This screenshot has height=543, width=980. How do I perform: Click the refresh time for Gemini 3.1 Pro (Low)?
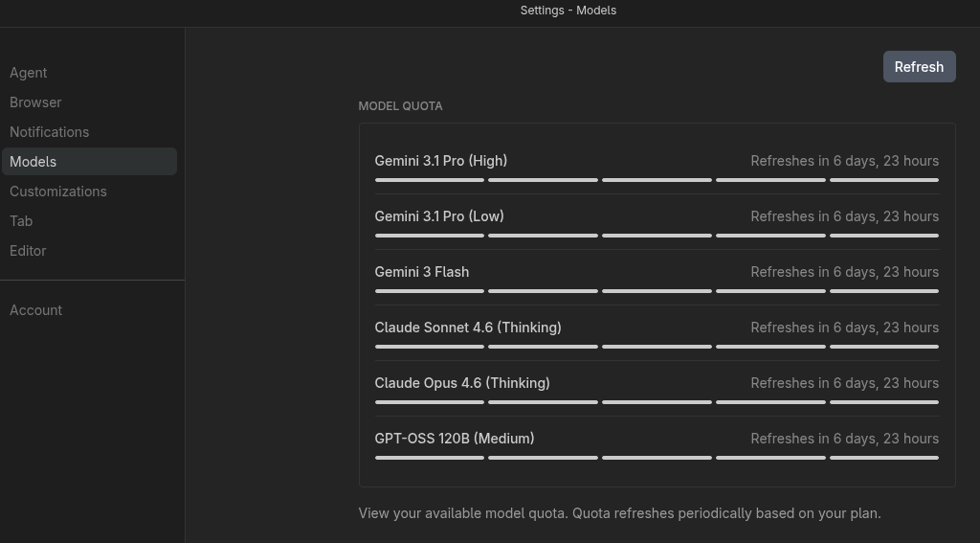tap(844, 216)
